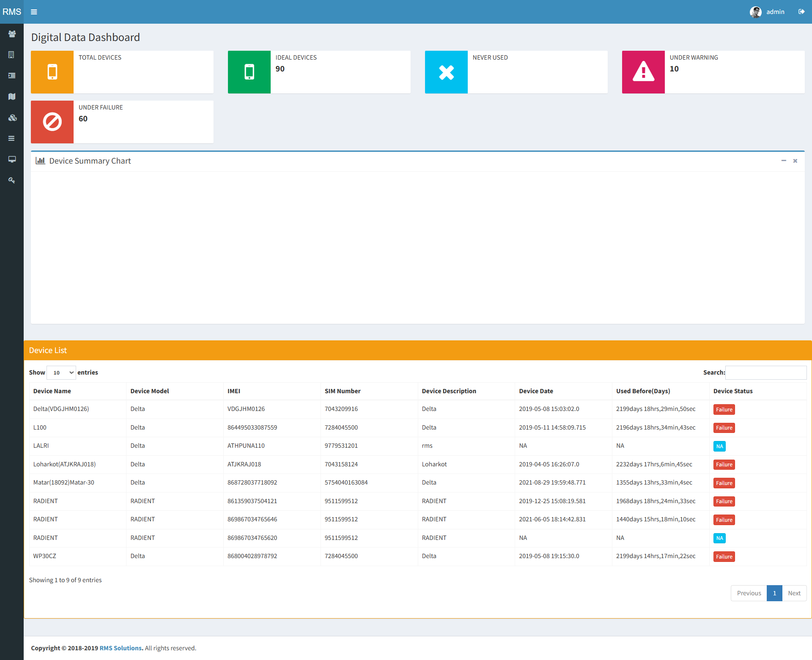Sort by Device Status column
The height and width of the screenshot is (660, 812).
coord(758,391)
